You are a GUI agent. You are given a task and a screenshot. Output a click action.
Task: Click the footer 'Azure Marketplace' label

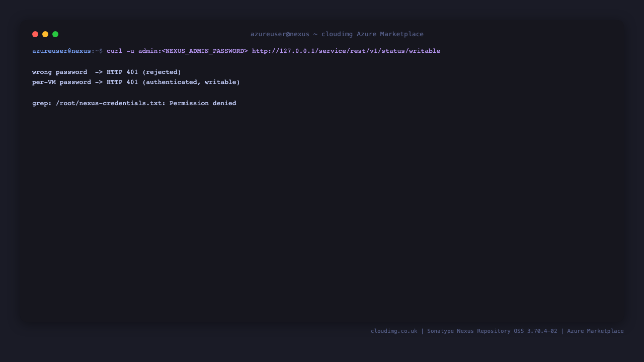(595, 331)
